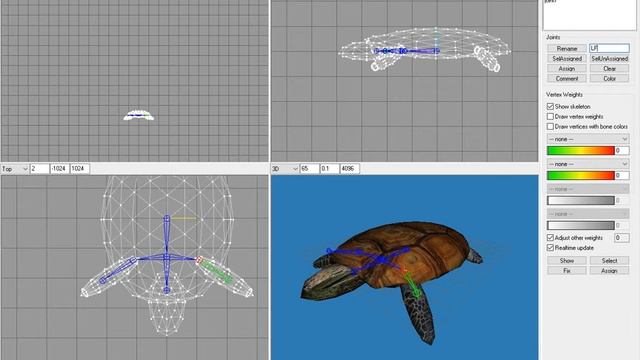This screenshot has height=360, width=640.
Task: Click the Top viewport grid field showing 2
Action: pos(40,169)
